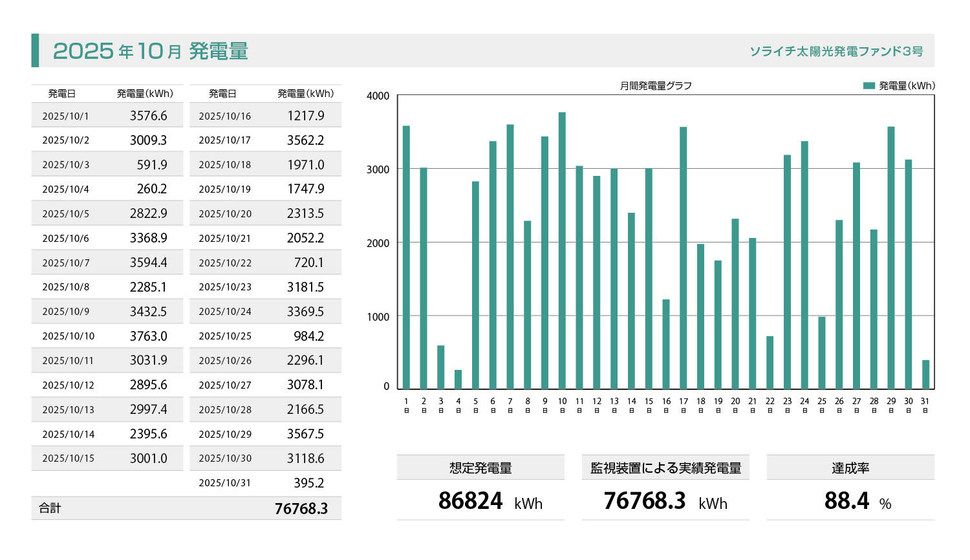This screenshot has width=970, height=560.
Task: Click the tallest bar for day 10
Action: pyautogui.click(x=562, y=251)
